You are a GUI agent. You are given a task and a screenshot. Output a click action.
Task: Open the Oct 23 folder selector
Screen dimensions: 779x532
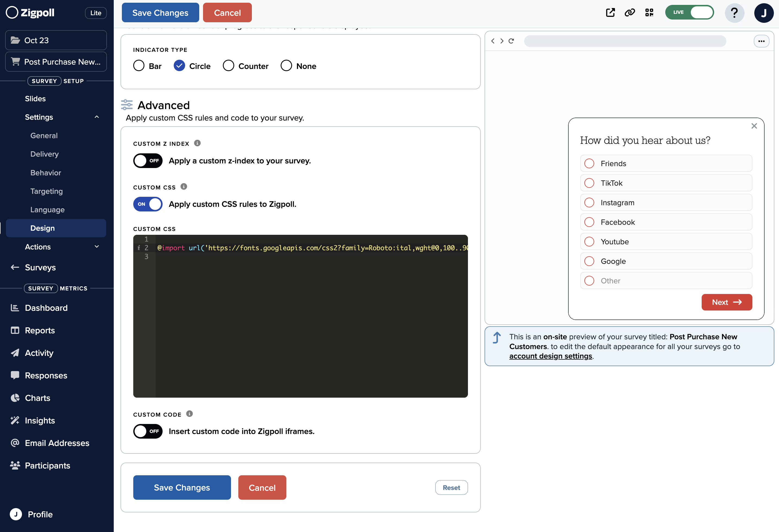[x=56, y=40]
